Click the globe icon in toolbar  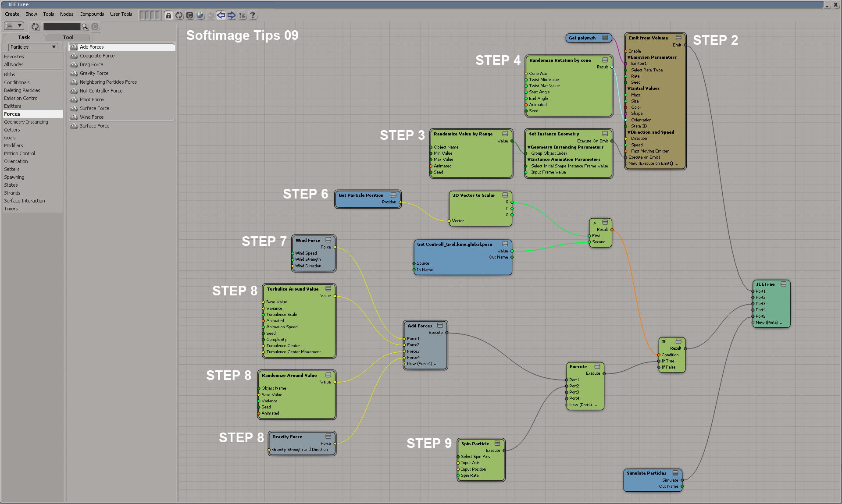pyautogui.click(x=200, y=15)
